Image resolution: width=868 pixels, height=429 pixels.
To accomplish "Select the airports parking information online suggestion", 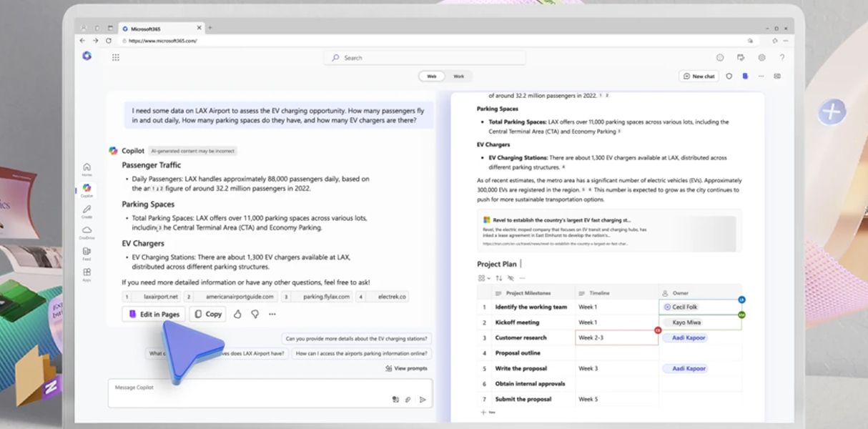I will coord(362,353).
